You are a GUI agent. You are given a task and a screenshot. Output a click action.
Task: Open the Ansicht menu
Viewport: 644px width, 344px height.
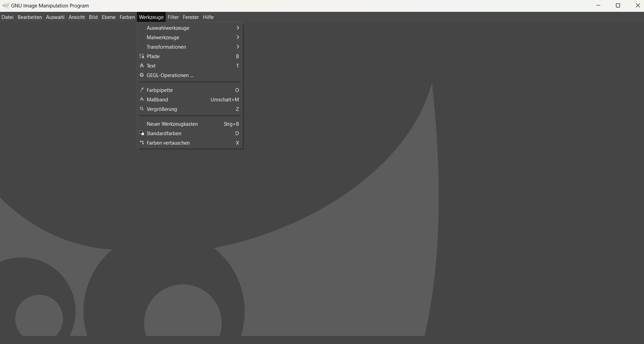[x=77, y=17]
